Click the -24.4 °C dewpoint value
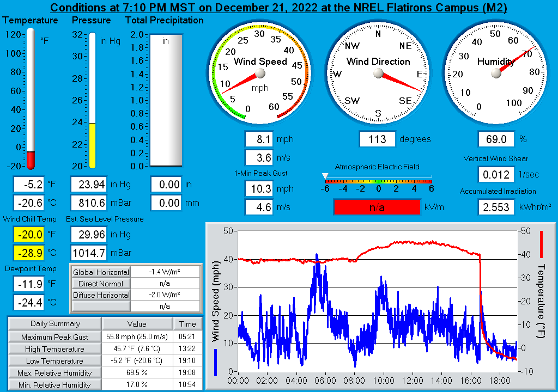Screen dimensions: 558x392 29,302
